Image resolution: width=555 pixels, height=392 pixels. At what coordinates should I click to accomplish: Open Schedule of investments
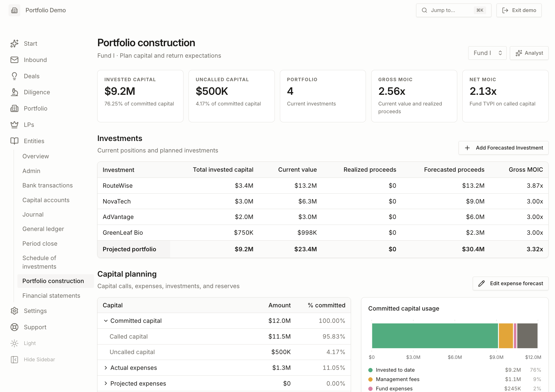click(x=39, y=262)
